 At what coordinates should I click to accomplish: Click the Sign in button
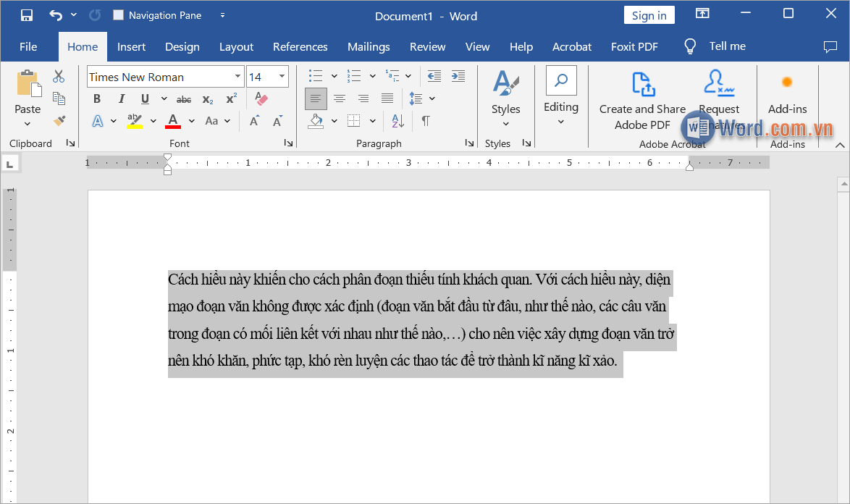point(649,15)
